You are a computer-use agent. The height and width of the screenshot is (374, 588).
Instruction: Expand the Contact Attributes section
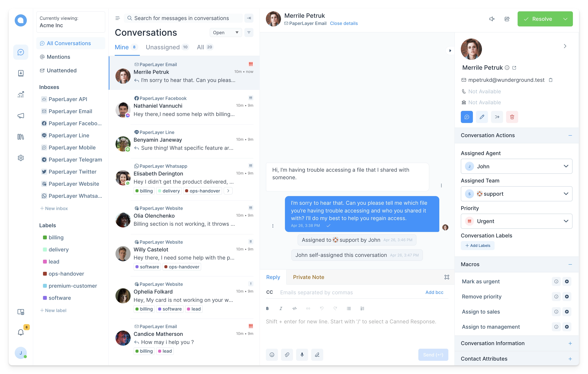(x=570, y=358)
